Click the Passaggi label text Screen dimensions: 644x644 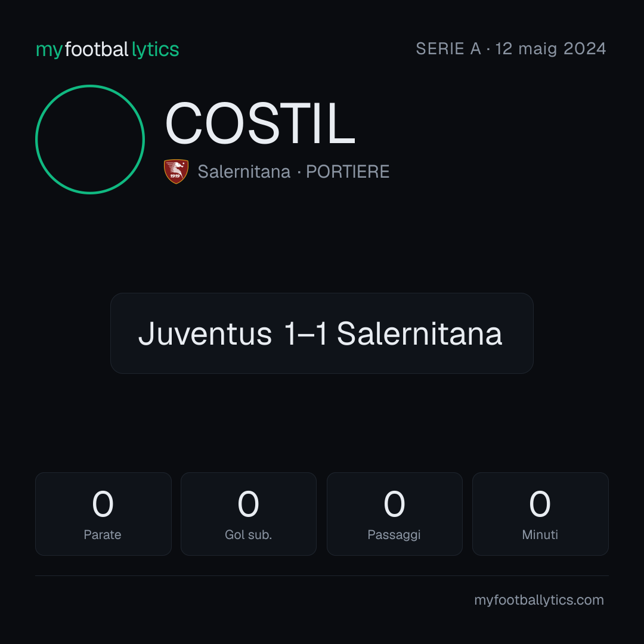[394, 535]
